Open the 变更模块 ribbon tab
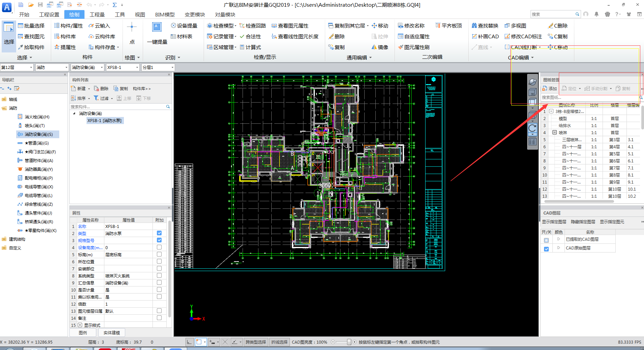This screenshot has width=644, height=350. (195, 14)
